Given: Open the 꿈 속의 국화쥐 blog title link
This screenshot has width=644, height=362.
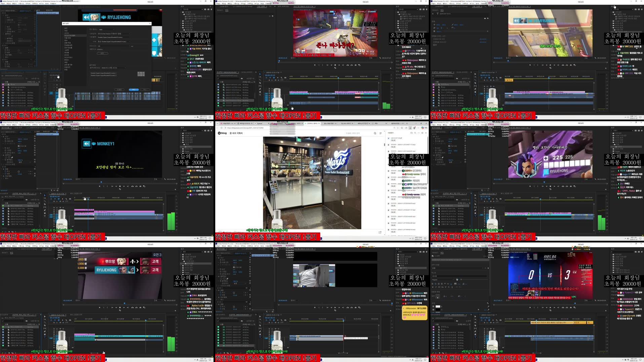Looking at the screenshot, I should point(236,133).
